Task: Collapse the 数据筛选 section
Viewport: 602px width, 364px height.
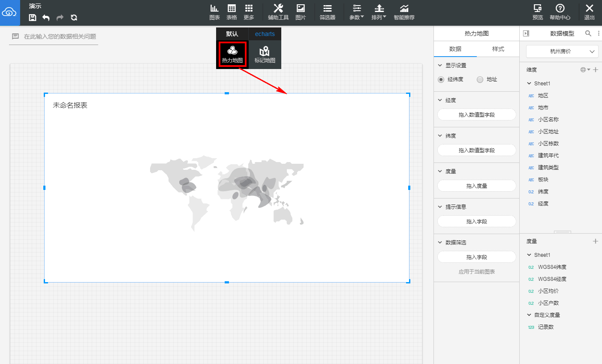Action: (x=440, y=243)
